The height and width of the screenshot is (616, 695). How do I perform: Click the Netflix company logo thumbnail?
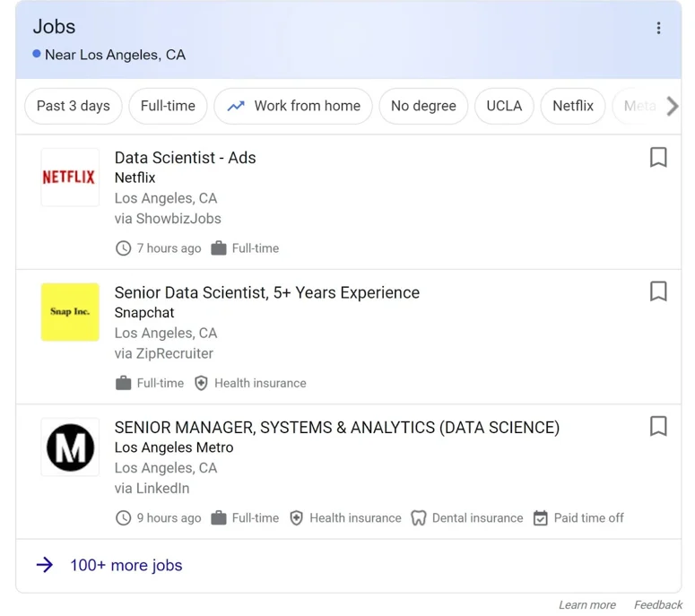pos(70,178)
